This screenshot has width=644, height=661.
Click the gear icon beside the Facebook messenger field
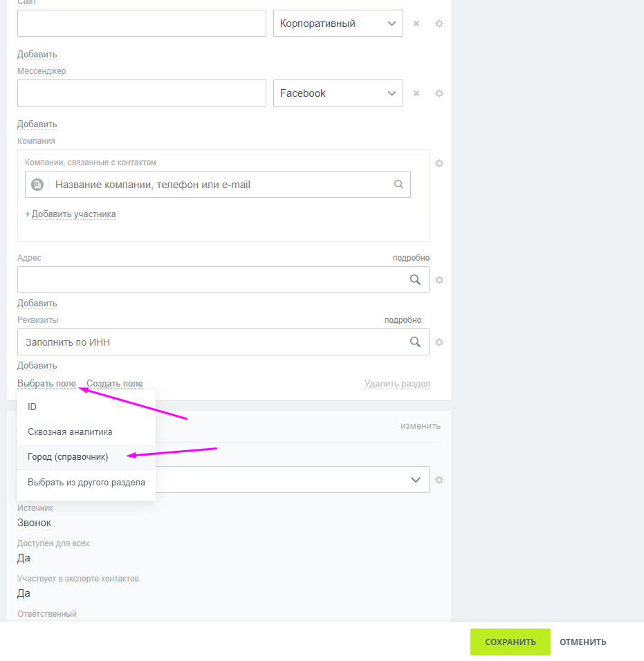pos(439,93)
